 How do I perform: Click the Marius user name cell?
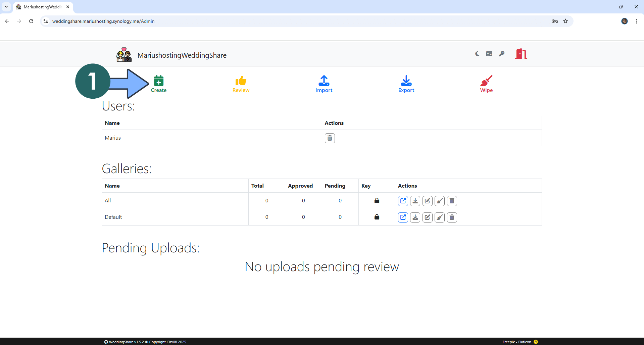tap(212, 138)
